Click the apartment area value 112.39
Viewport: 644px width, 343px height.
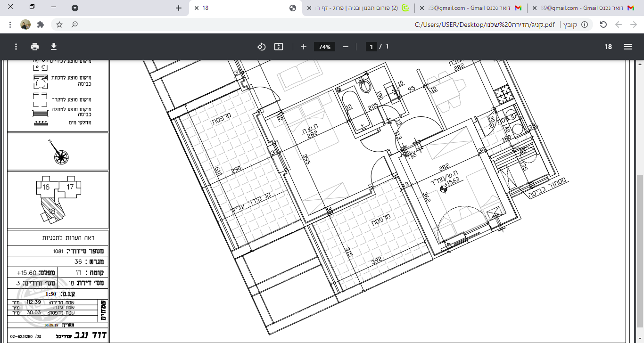pyautogui.click(x=33, y=302)
